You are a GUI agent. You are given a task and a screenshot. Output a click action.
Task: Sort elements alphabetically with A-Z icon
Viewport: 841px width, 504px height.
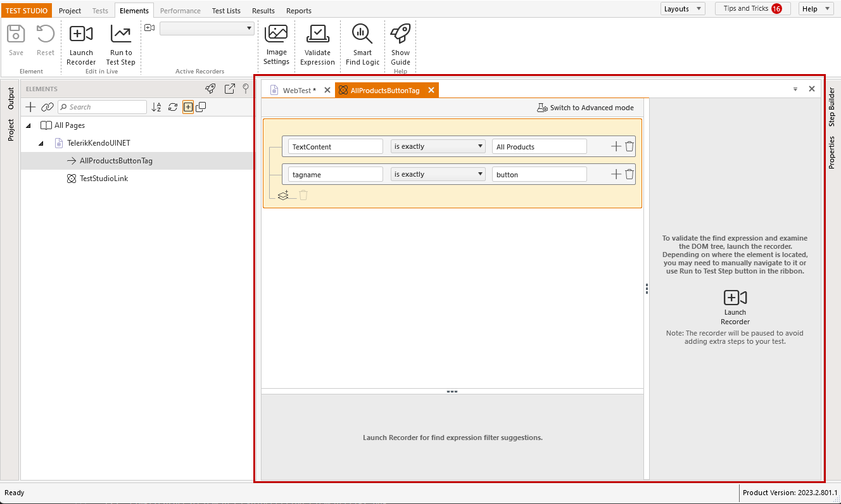click(x=156, y=107)
